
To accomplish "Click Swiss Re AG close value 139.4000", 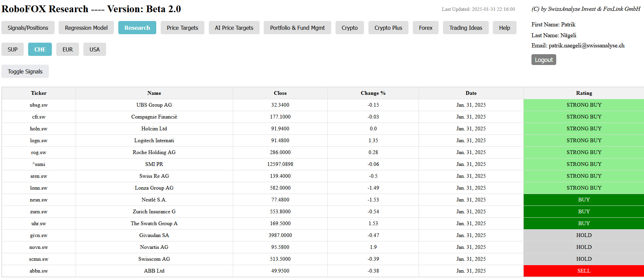I will pyautogui.click(x=280, y=176).
